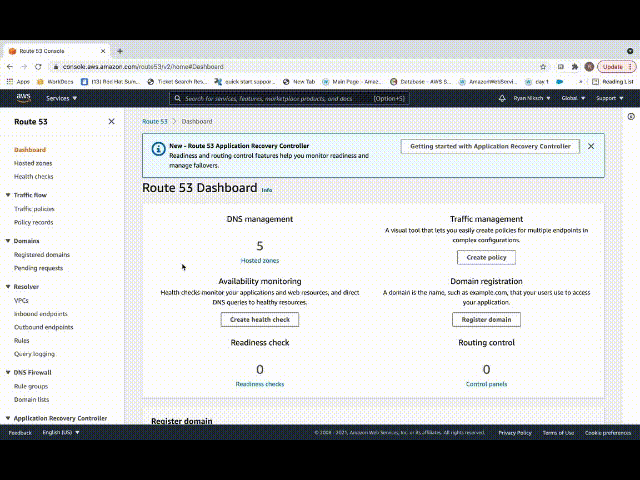Open the English (US) language dropdown

[61, 432]
